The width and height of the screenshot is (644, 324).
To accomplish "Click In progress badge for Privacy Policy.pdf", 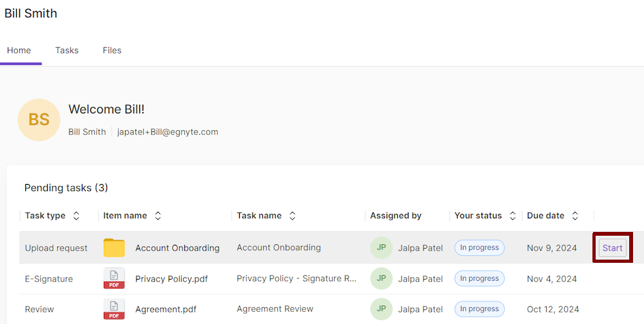I will (x=480, y=278).
